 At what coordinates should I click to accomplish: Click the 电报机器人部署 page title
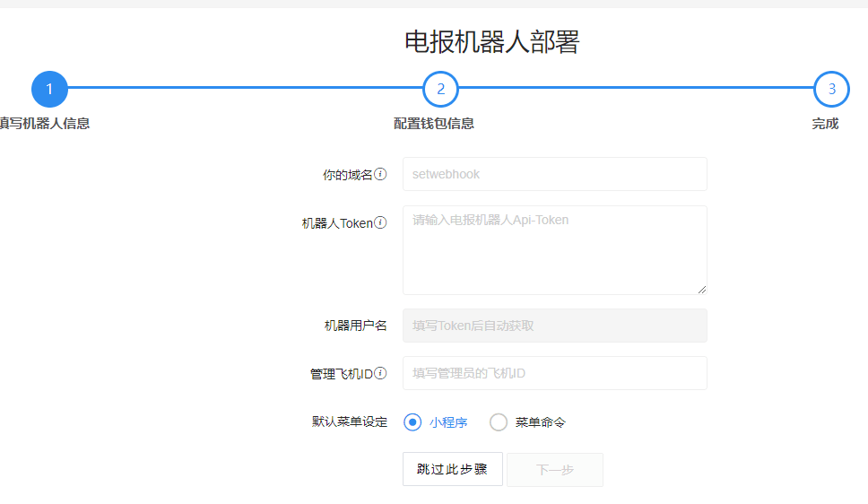[491, 42]
